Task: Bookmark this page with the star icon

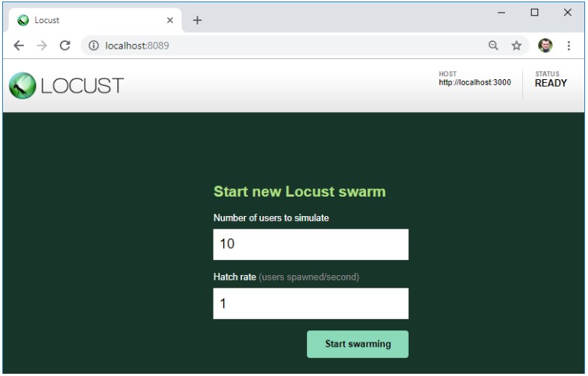Action: [516, 46]
